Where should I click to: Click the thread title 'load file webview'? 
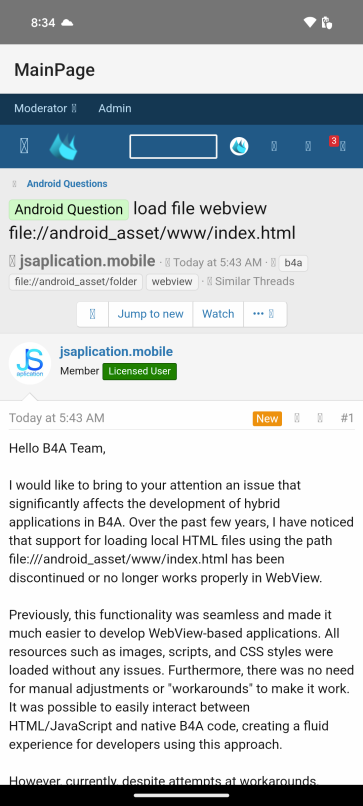(200, 209)
